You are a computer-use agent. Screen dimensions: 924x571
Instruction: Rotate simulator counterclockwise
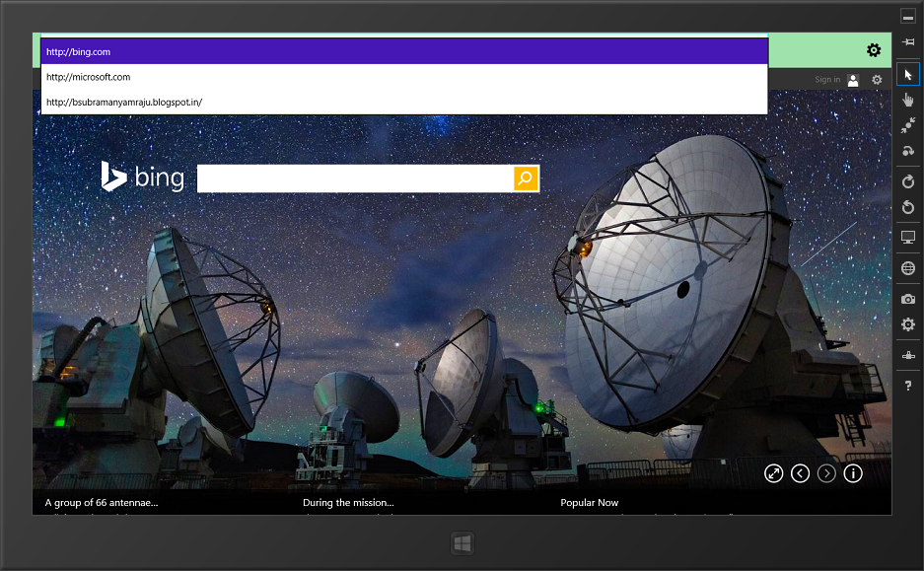point(907,207)
